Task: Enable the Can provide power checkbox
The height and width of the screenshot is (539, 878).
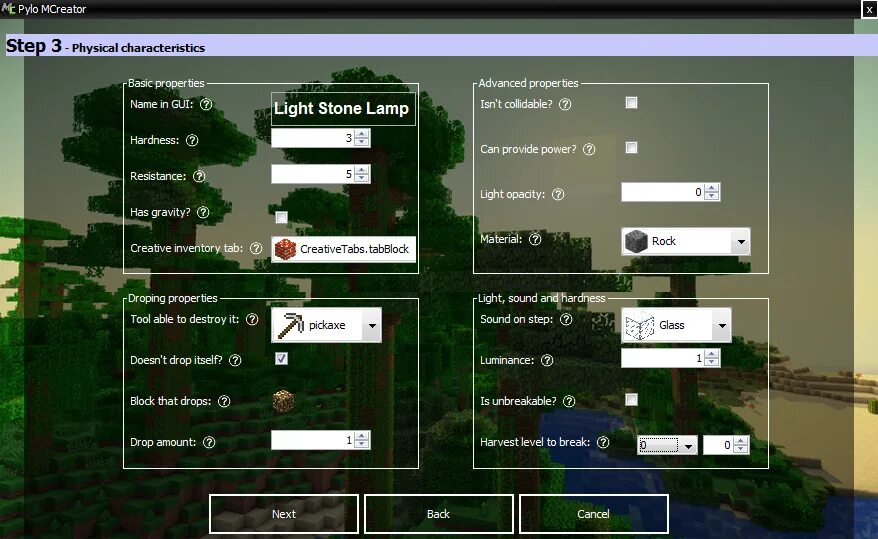Action: point(631,147)
